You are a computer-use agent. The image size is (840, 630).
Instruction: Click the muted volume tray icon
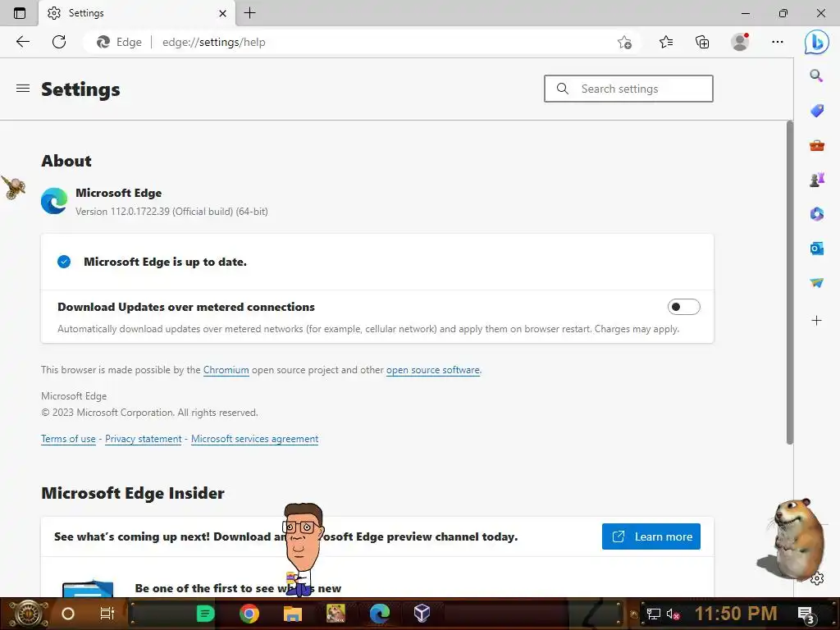coord(673,614)
